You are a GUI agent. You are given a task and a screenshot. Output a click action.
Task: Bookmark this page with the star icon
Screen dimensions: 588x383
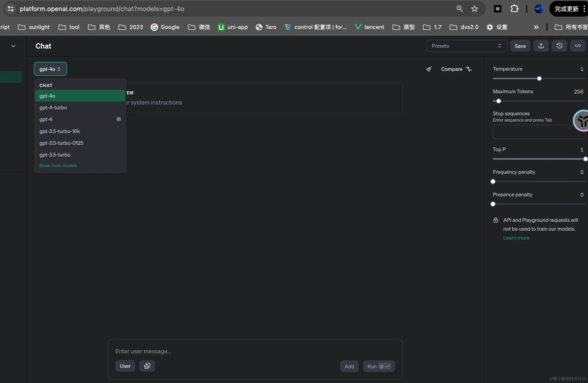click(475, 9)
